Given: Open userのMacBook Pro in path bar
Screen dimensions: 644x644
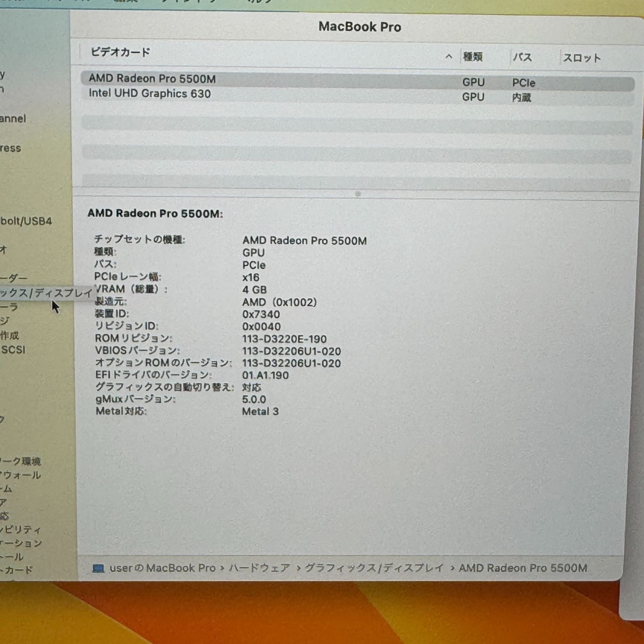Looking at the screenshot, I should coord(162,568).
